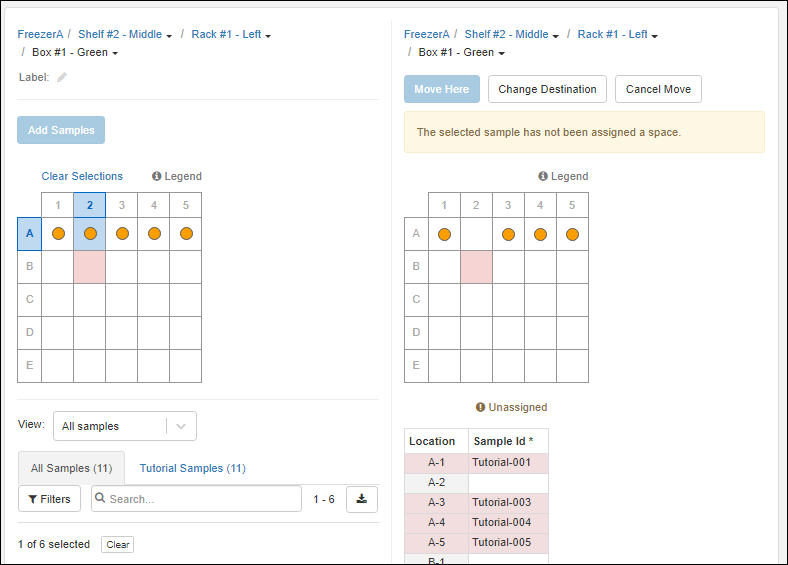This screenshot has height=565, width=788.
Task: Switch to the All Samples (11) tab
Action: (x=71, y=468)
